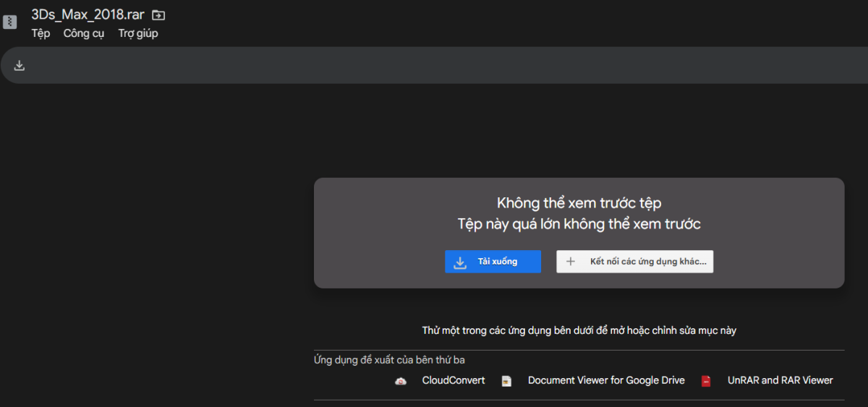Click the Document Viewer for Google Drive icon
The height and width of the screenshot is (407, 868).
point(506,381)
